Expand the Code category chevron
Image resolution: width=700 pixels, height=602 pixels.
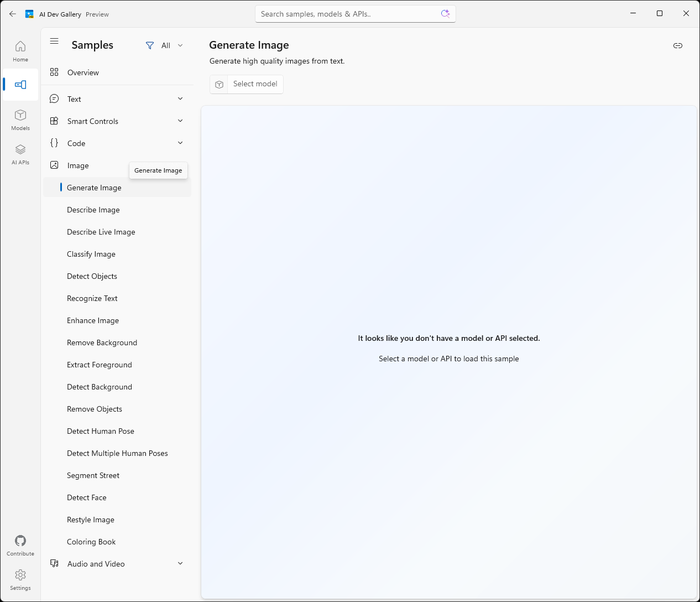point(180,143)
